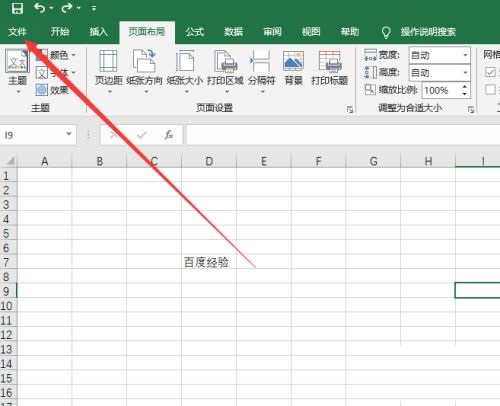Click the 背景 background button

(293, 68)
